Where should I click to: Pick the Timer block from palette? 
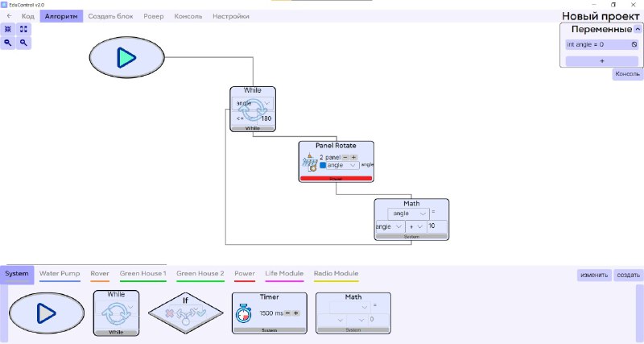(x=269, y=313)
